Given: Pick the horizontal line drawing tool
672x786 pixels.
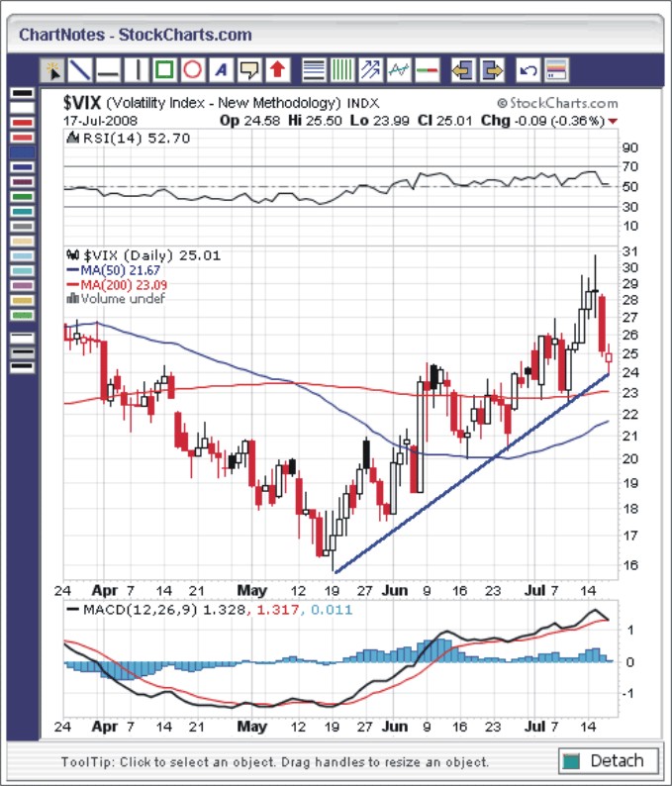Looking at the screenshot, I should point(108,70).
